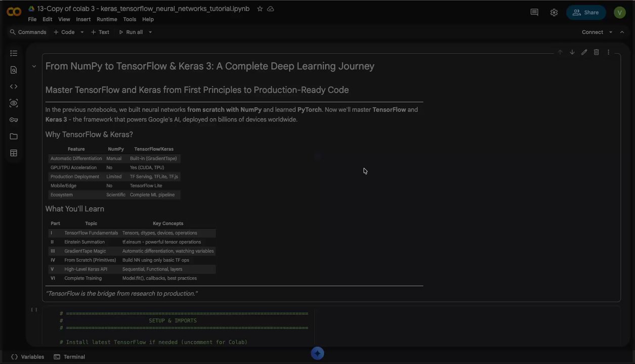Collapse the notebook title section
Image resolution: width=635 pixels, height=364 pixels.
point(34,66)
